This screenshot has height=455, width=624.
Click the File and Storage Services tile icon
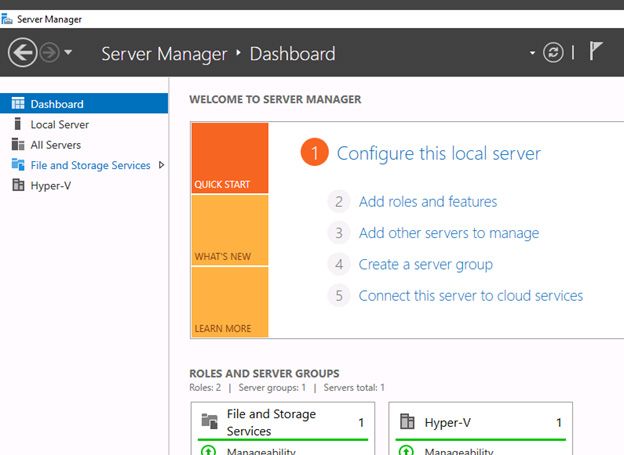pyautogui.click(x=210, y=422)
